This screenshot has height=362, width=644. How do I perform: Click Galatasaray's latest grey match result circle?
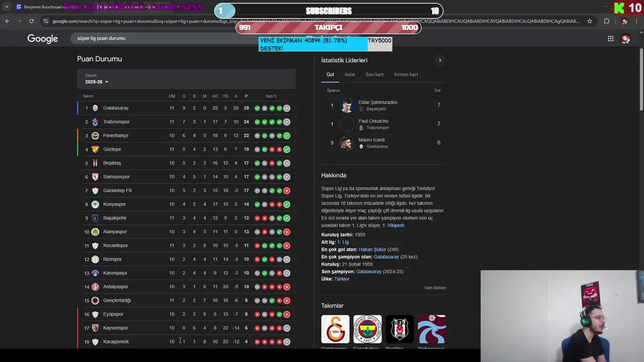[287, 108]
